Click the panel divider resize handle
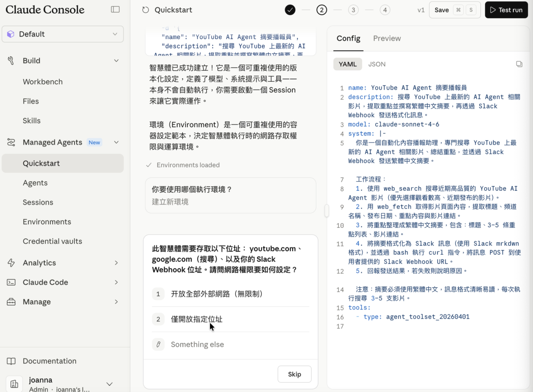 (326, 211)
